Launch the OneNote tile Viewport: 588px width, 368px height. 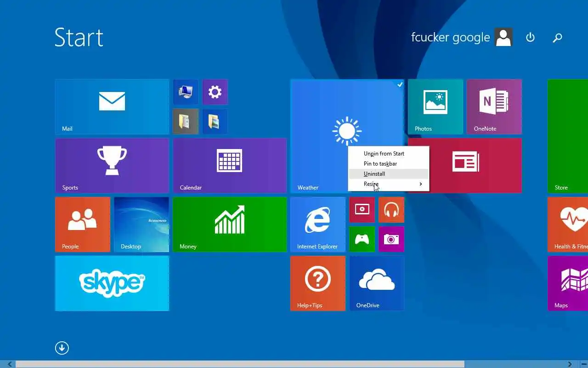(x=494, y=107)
